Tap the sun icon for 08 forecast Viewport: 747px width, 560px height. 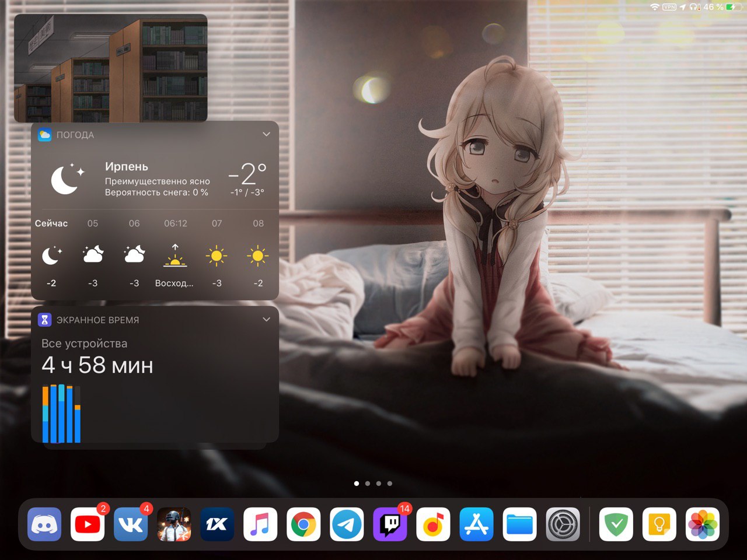tap(258, 256)
